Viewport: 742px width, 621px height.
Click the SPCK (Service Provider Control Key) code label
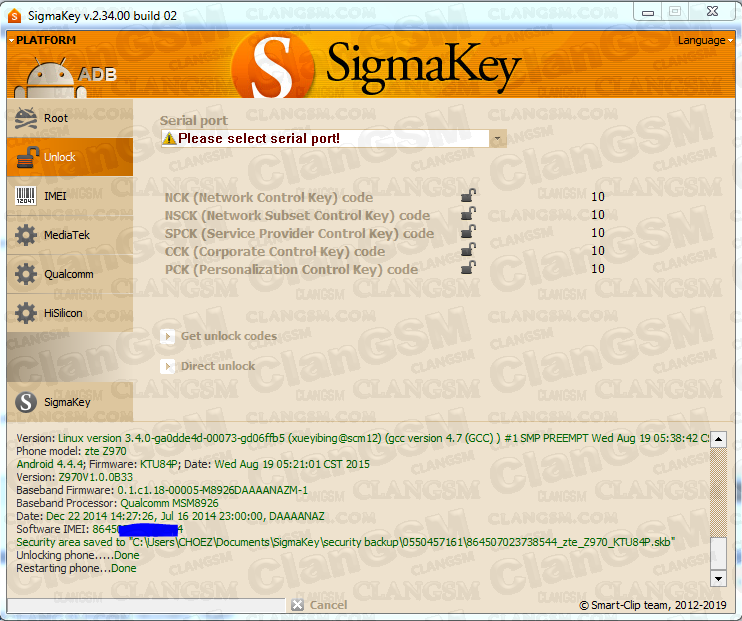pos(299,233)
